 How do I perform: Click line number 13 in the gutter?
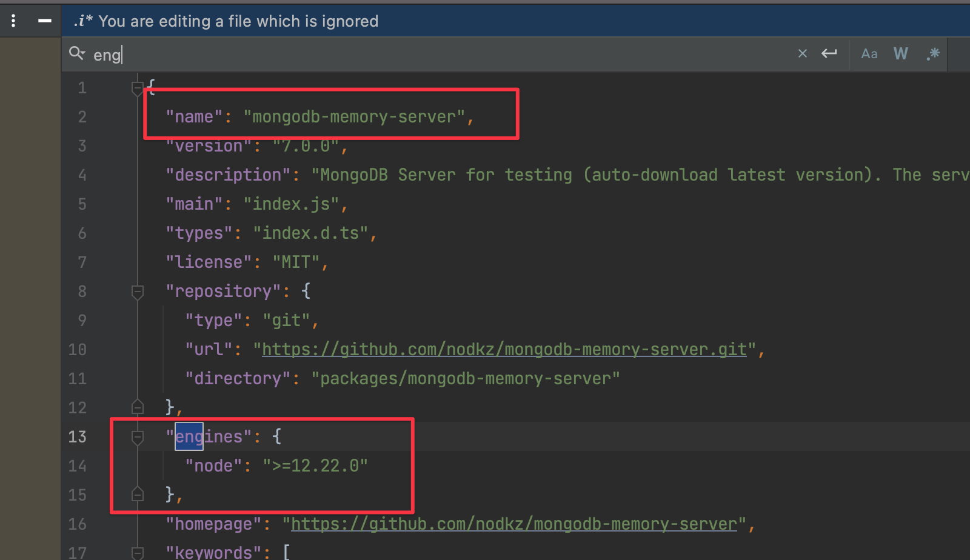pos(77,437)
